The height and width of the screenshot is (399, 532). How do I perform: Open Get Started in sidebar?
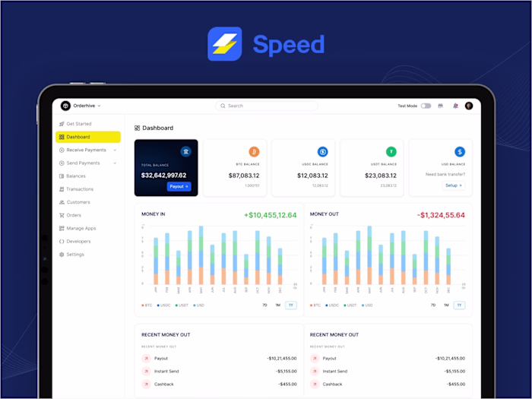click(x=88, y=124)
